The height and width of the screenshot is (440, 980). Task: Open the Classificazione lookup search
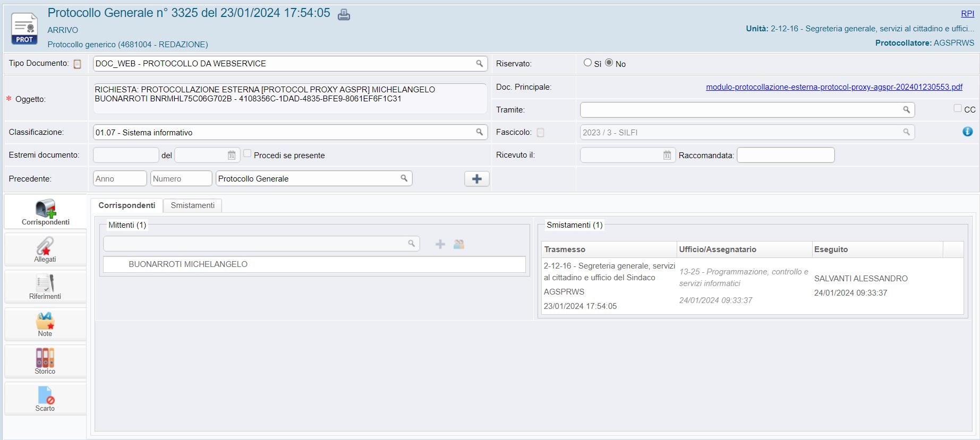[479, 132]
